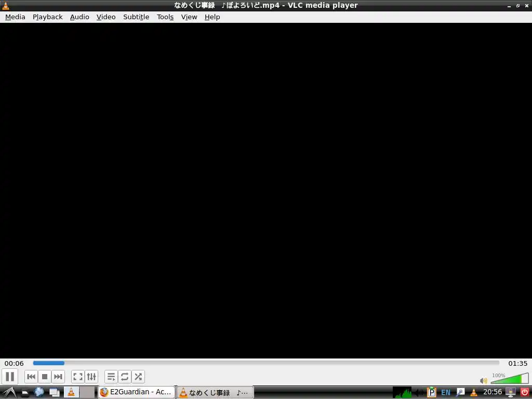The width and height of the screenshot is (532, 399).
Task: Seek within the playback progress bar
Action: tap(266, 363)
